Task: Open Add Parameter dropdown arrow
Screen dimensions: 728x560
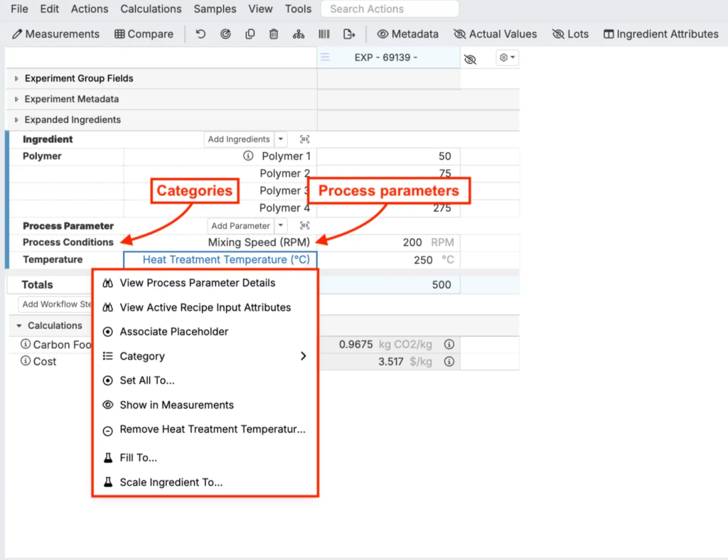Action: coord(281,225)
